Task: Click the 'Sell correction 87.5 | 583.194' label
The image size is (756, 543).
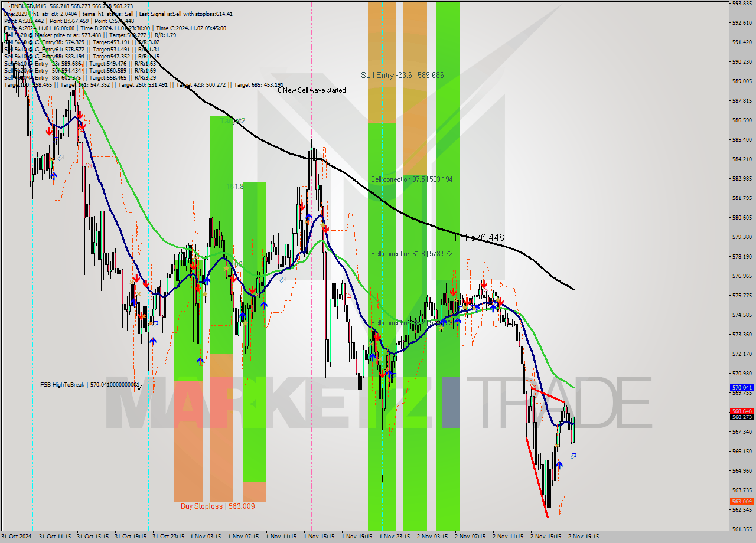Action: (x=412, y=179)
